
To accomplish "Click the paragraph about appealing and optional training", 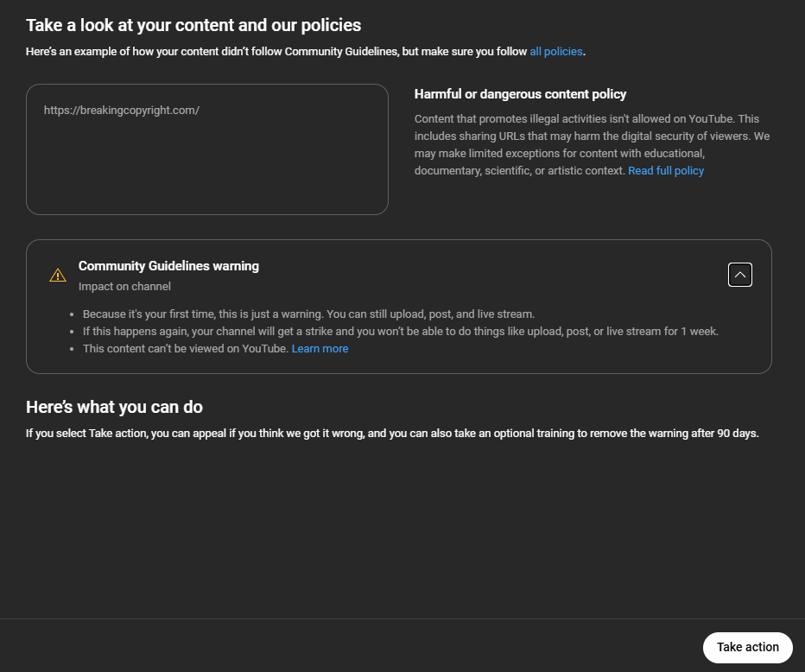I will 392,434.
